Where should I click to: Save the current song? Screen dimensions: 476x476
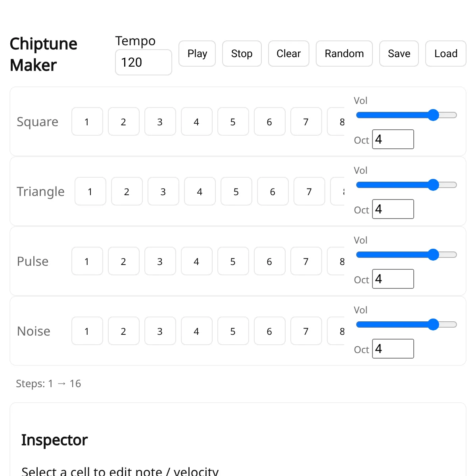pos(399,54)
